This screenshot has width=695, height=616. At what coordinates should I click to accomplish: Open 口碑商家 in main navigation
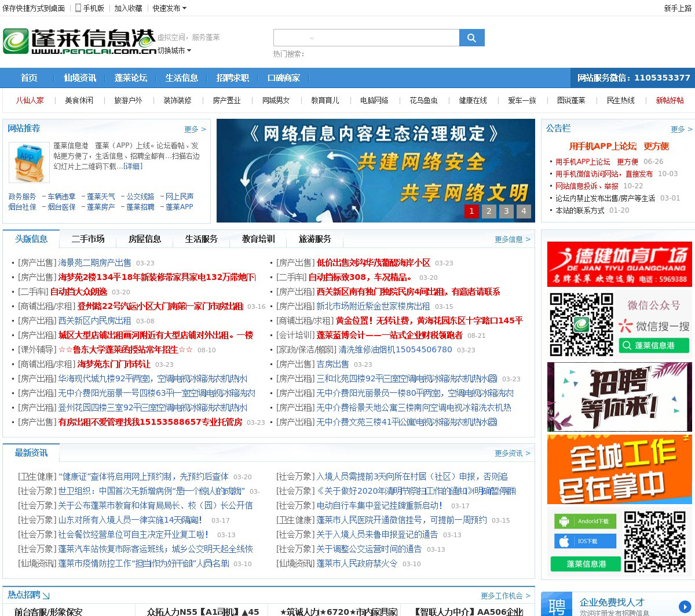click(x=284, y=78)
